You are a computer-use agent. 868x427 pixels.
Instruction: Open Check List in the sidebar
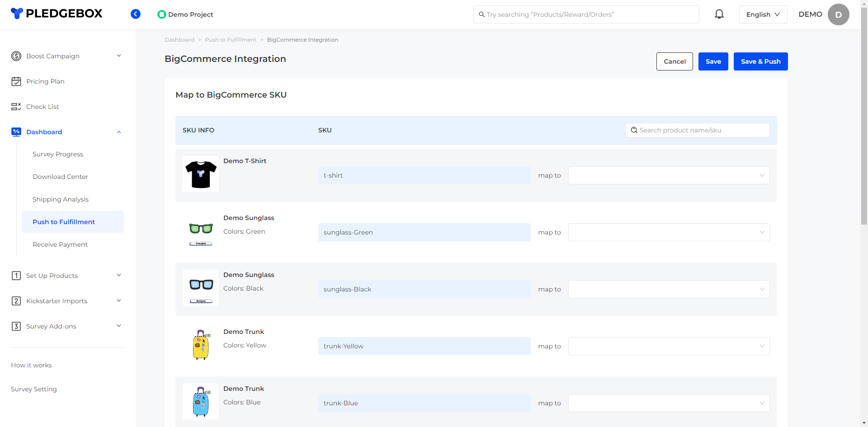click(42, 107)
